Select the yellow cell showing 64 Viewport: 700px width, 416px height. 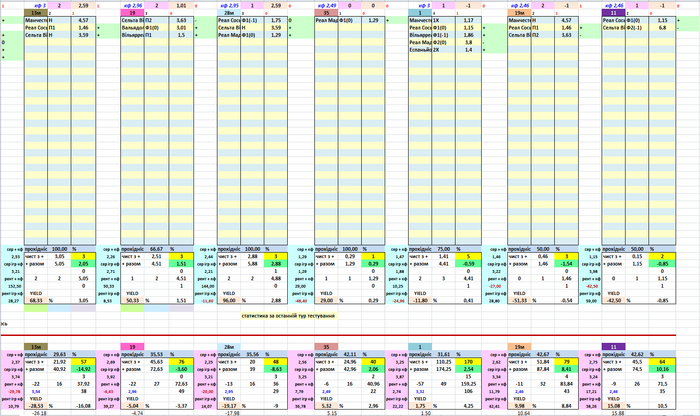coord(662,362)
